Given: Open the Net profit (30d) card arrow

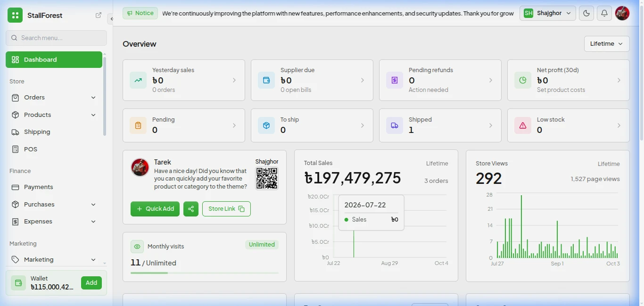Looking at the screenshot, I should point(619,80).
